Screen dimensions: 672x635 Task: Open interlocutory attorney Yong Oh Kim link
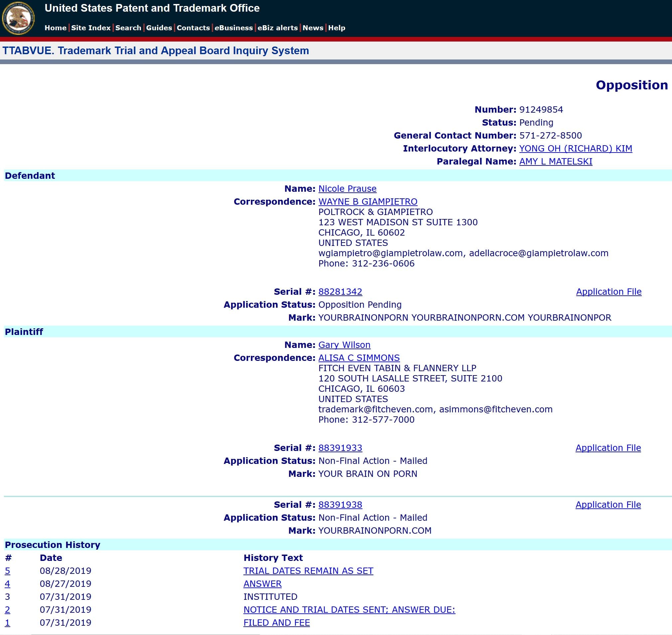576,148
